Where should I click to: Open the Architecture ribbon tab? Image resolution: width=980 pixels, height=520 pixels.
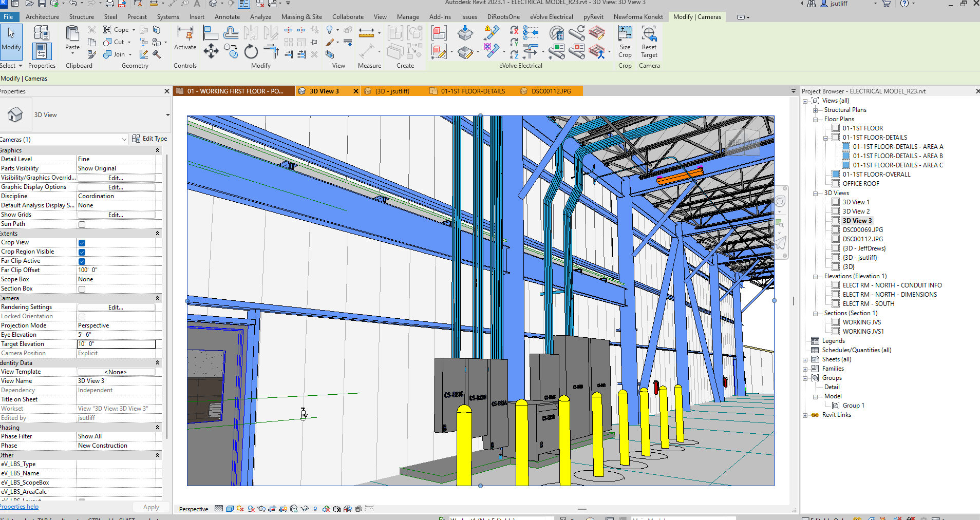click(x=42, y=17)
